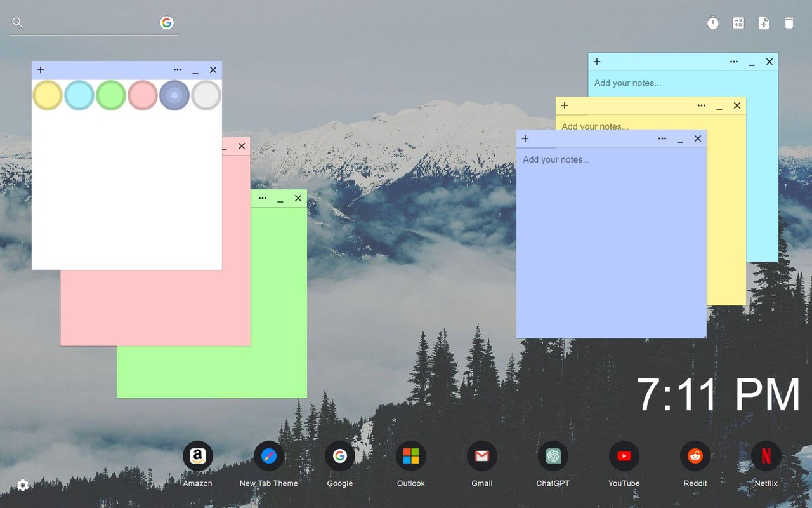The image size is (812, 508).
Task: Add a note from yellow note's plus
Action: pos(565,105)
